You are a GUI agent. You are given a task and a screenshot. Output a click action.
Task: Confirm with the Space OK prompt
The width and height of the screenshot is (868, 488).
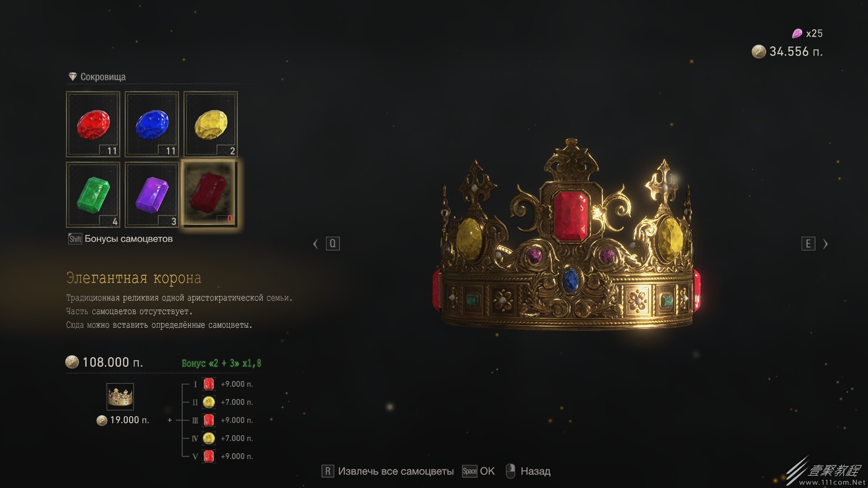(478, 471)
